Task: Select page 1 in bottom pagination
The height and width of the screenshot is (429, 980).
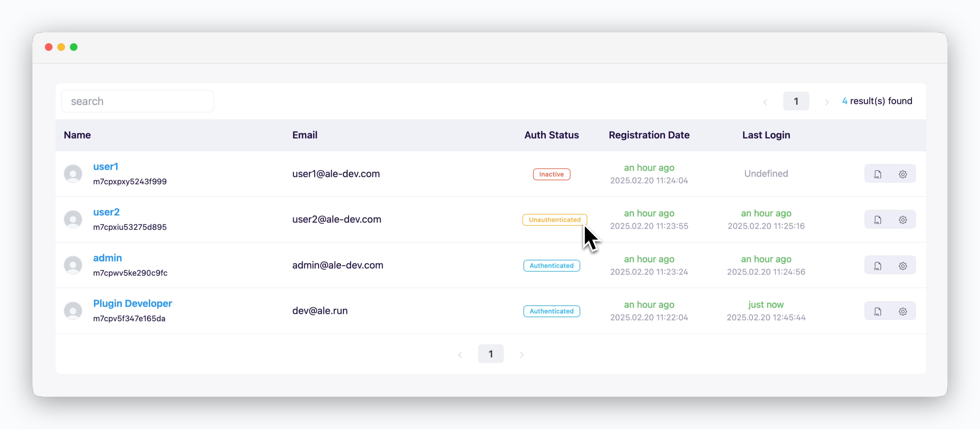Action: 491,354
